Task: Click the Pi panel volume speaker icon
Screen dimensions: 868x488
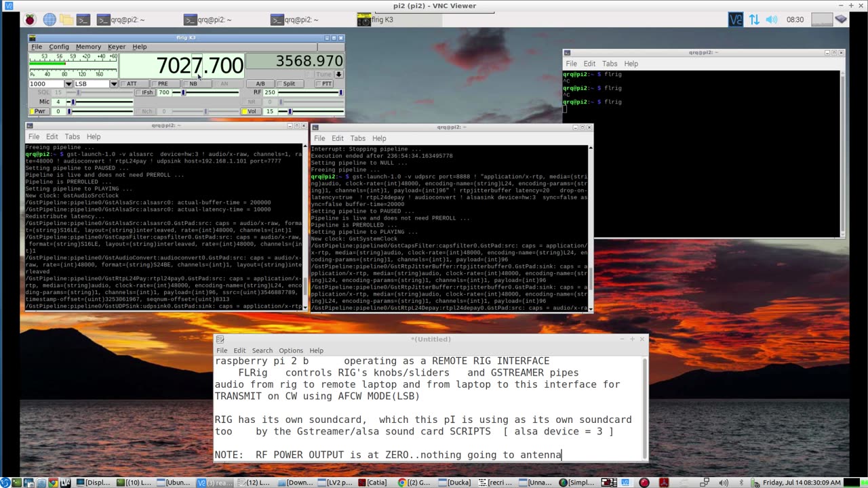Action: (x=772, y=20)
